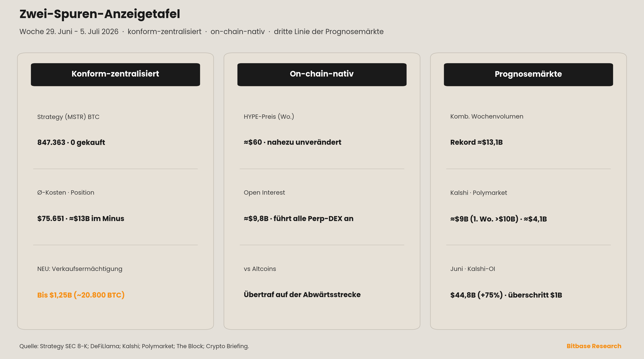Click the orange value Bis $1,25B (~20.800 BTC)

81,295
